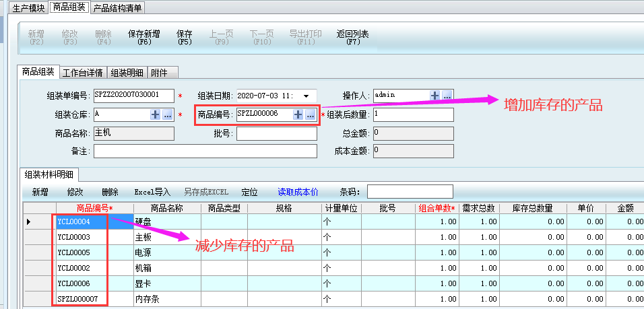Switch to the 工作台详情 tab
The width and height of the screenshot is (644, 309).
pos(83,73)
